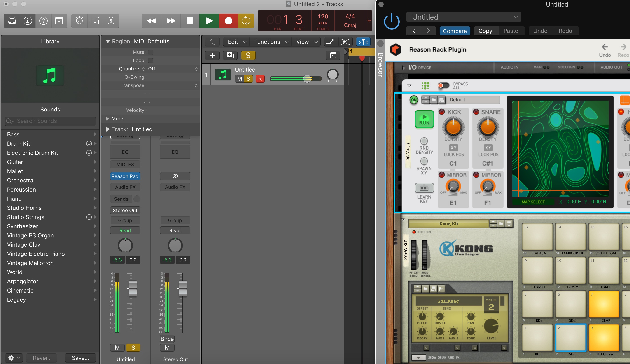Click the Stereo Out output slot
Viewport: 630px width, 364px height.
click(125, 210)
